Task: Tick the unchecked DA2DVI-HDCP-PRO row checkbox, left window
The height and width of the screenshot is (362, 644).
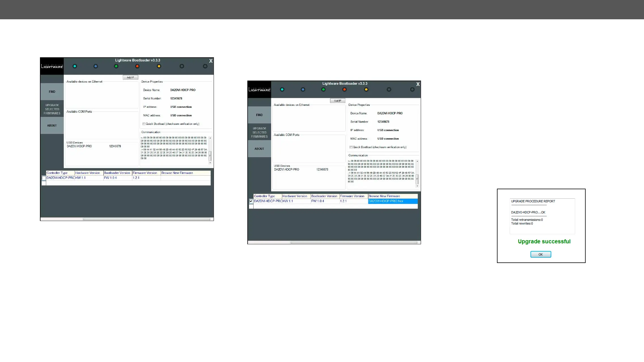Action: tap(44, 178)
